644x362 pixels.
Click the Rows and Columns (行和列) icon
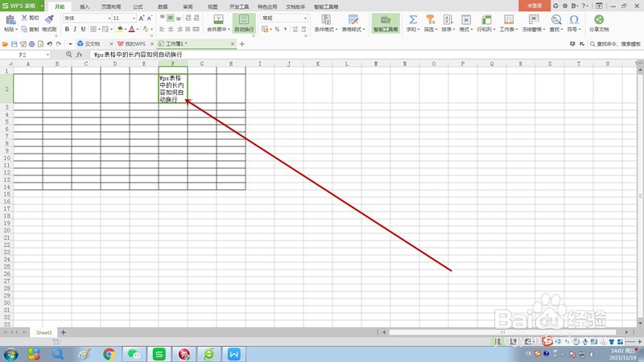[x=486, y=19]
